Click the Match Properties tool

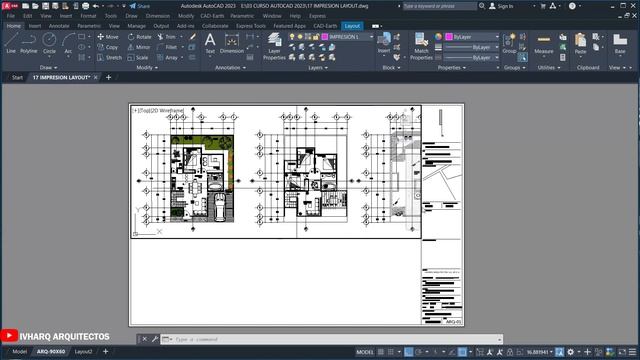(421, 47)
